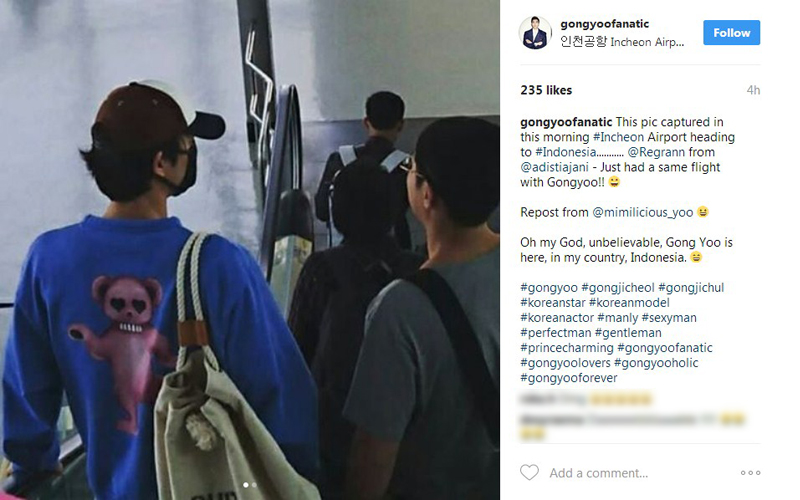Image resolution: width=800 pixels, height=500 pixels.
Task: Open the #princecharming hashtag
Action: (567, 348)
